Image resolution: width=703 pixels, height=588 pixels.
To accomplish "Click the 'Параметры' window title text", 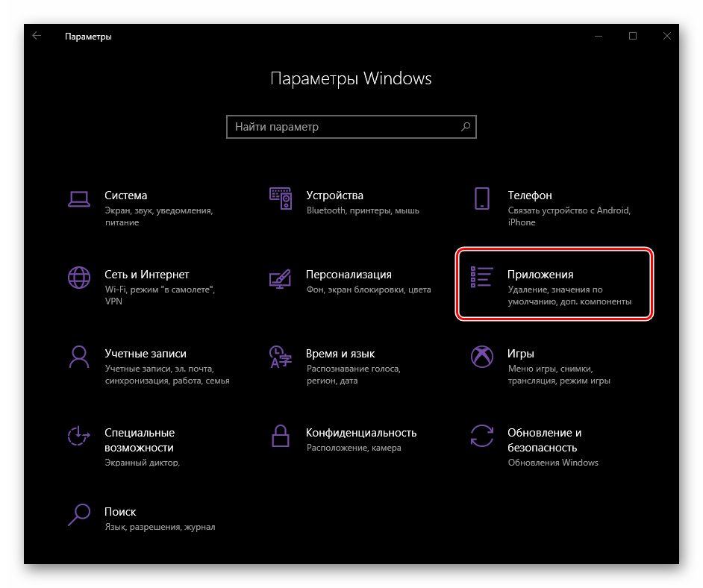I will [88, 37].
